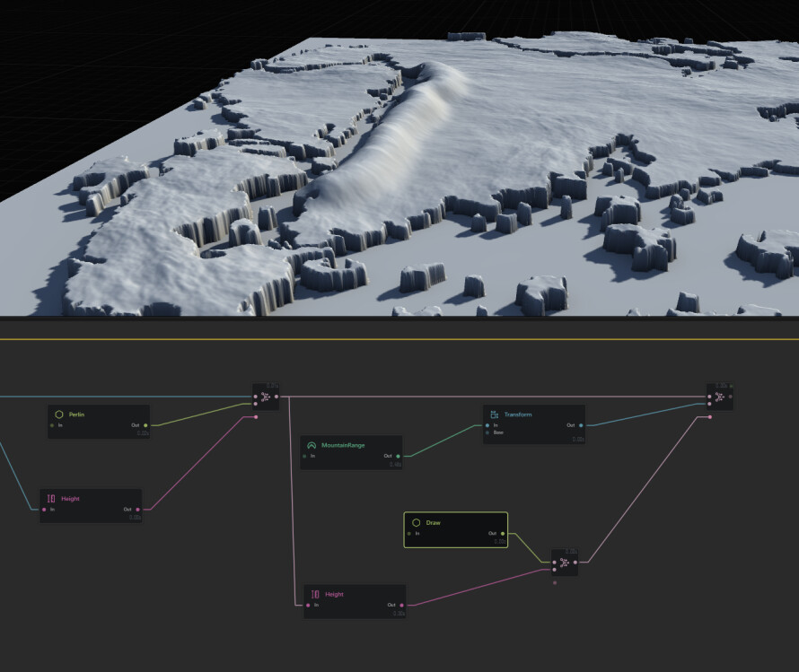The width and height of the screenshot is (799, 672).
Task: Select the Transform node by its title
Action: [x=517, y=415]
